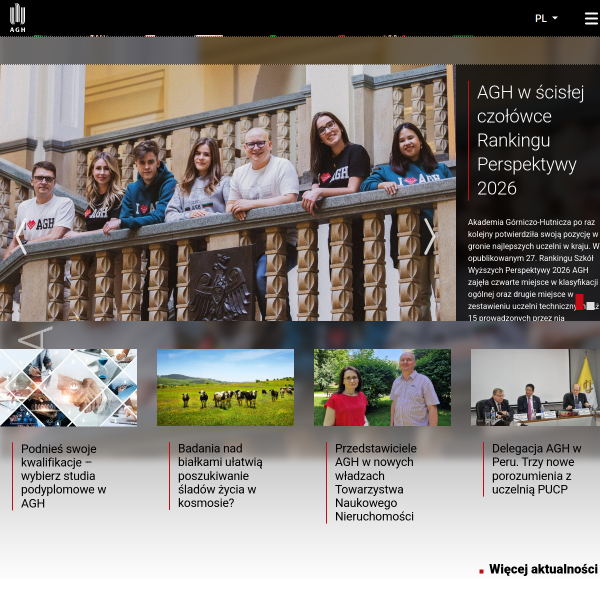Expand the PL language dropdown
The height and width of the screenshot is (600, 600).
click(546, 18)
